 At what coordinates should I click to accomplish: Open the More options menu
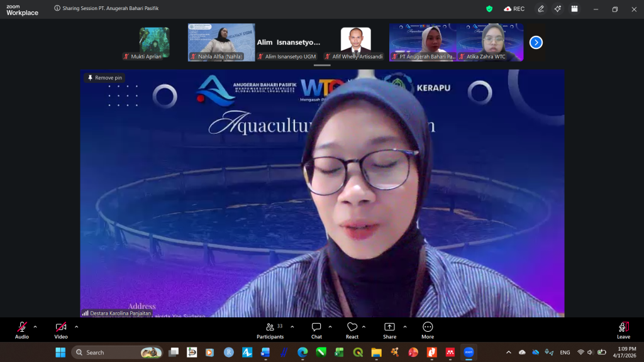pyautogui.click(x=428, y=330)
